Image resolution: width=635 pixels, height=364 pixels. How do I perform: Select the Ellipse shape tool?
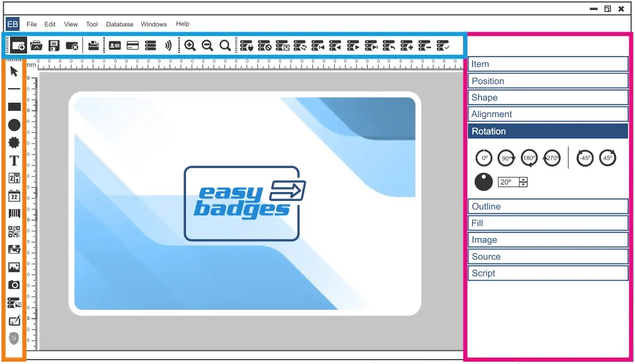[13, 125]
